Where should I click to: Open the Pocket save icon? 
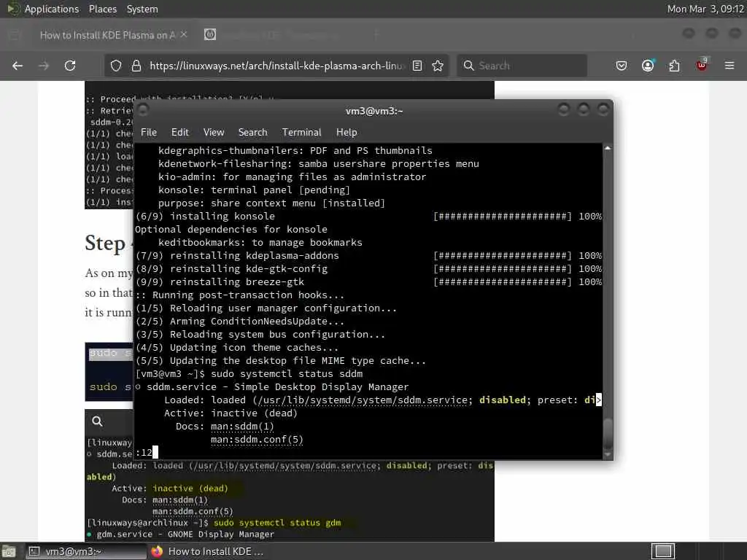[622, 66]
